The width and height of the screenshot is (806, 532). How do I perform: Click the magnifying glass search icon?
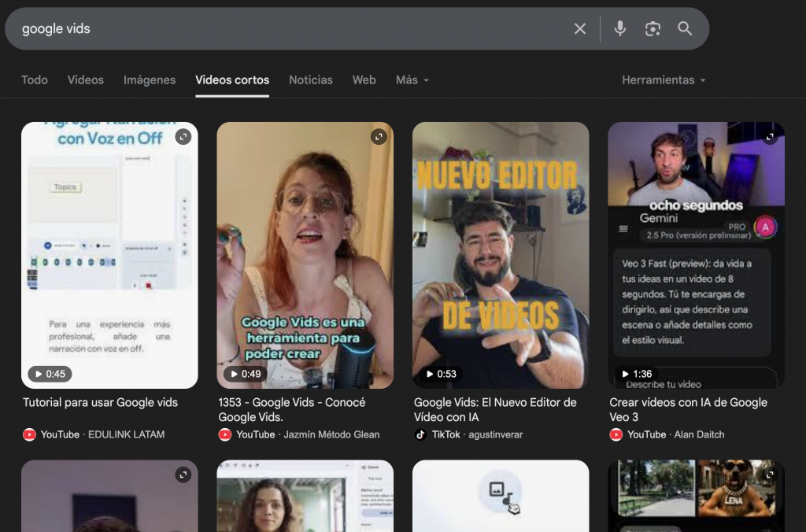click(x=685, y=29)
